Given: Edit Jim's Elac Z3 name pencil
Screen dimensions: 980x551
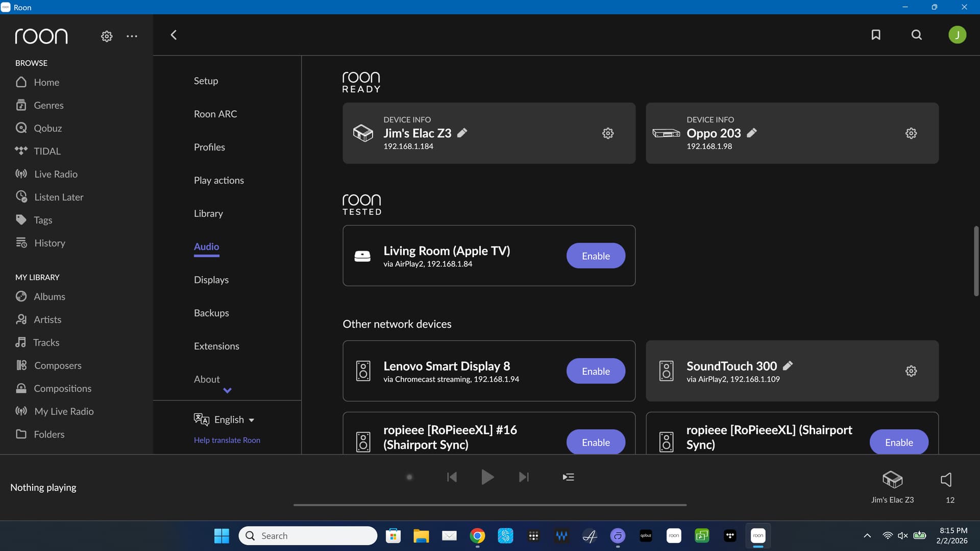Looking at the screenshot, I should (462, 133).
